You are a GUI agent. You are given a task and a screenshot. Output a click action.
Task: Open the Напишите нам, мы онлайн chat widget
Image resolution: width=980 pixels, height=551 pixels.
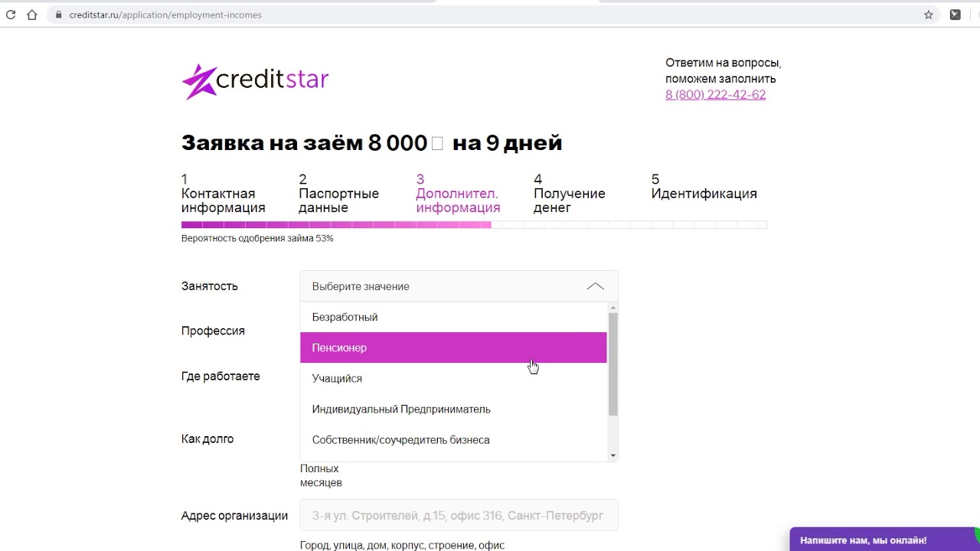coord(884,540)
